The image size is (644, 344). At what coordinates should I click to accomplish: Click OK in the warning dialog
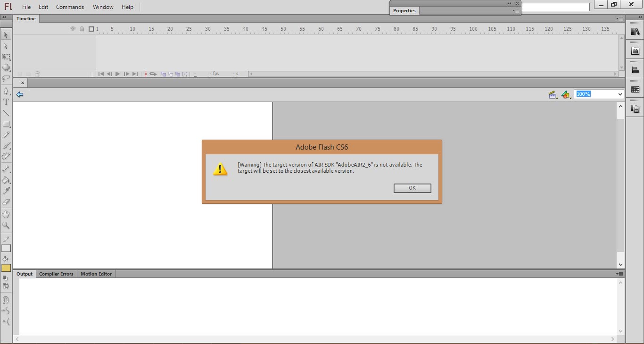pos(412,188)
